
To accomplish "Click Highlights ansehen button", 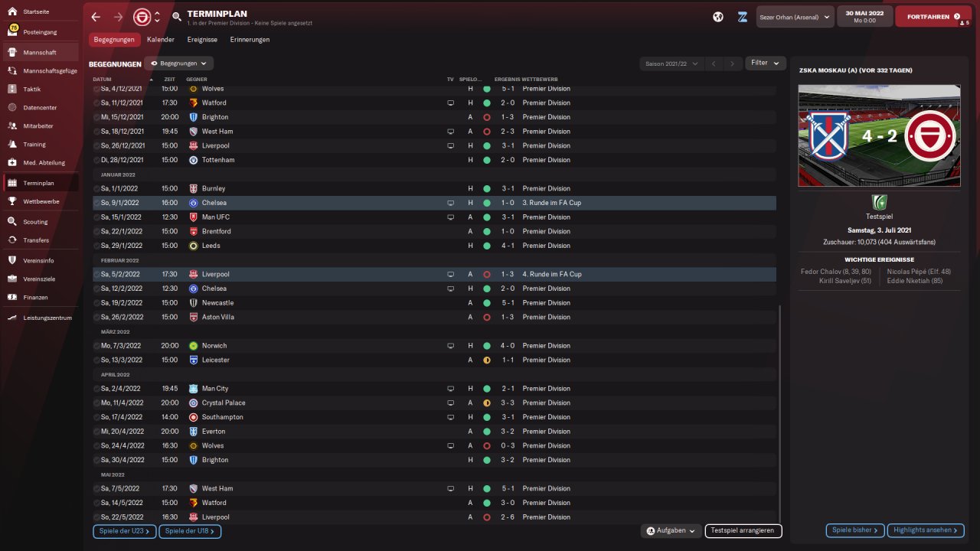I will click(926, 530).
